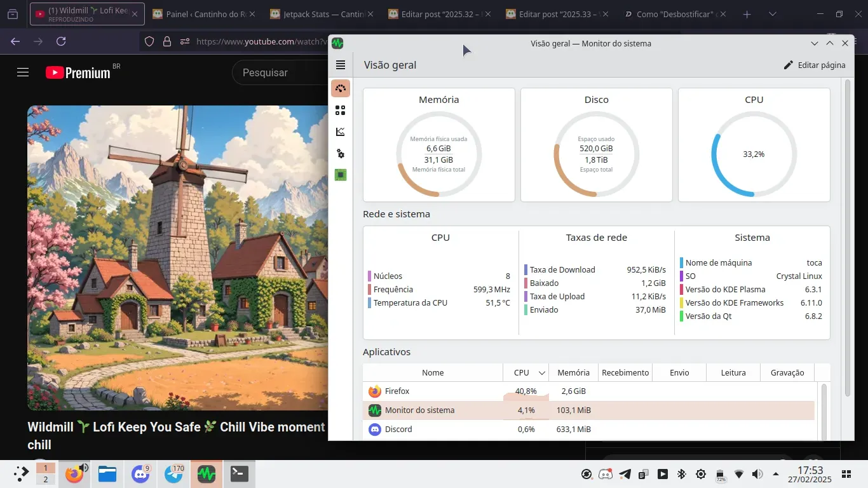Reload the page with browser refresh button
This screenshot has width=868, height=488.
click(x=61, y=41)
